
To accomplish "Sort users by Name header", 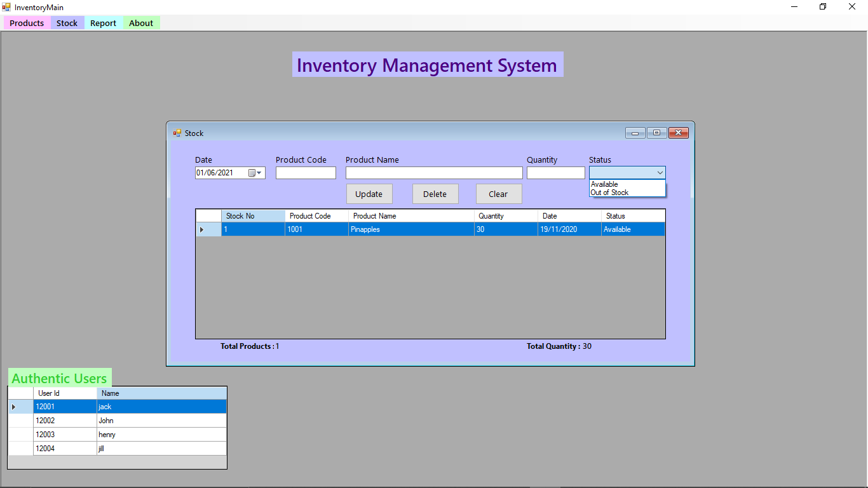I will 161,393.
